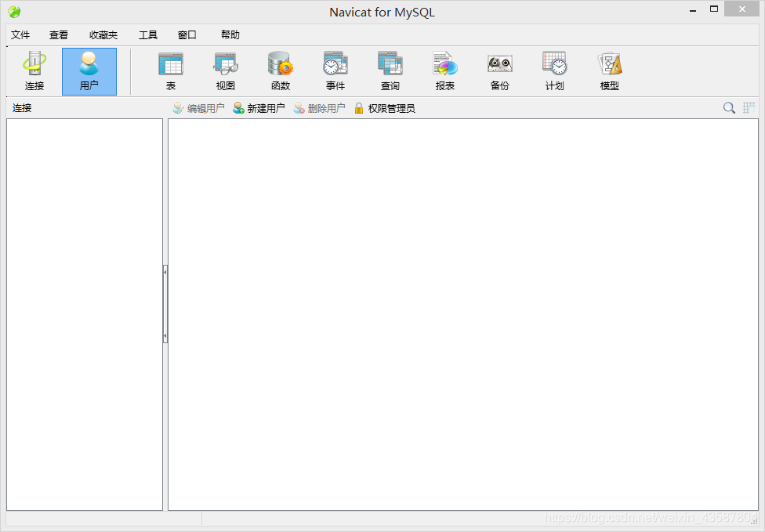Click the Function (函数) toolbar icon
The height and width of the screenshot is (532, 765).
[281, 71]
